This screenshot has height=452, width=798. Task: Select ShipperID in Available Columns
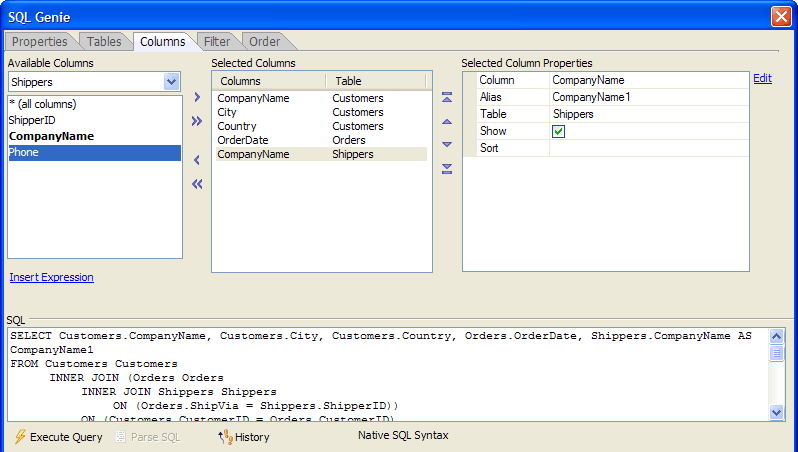point(95,120)
